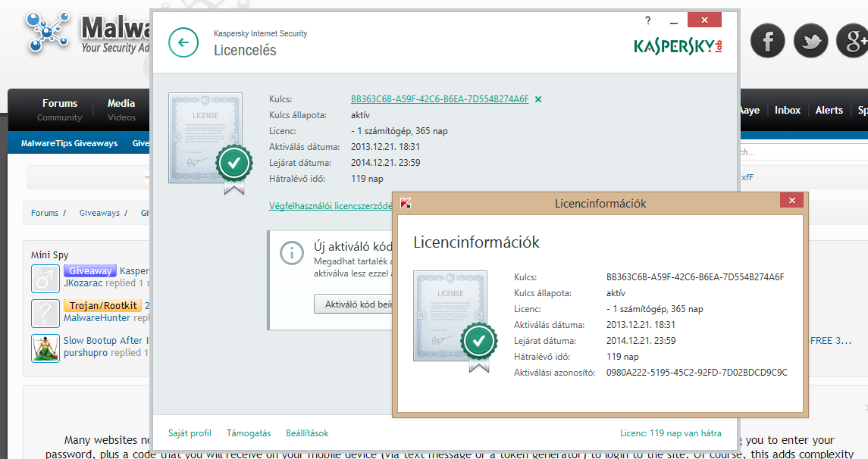
Task: Open Saját profil link
Action: pos(190,433)
